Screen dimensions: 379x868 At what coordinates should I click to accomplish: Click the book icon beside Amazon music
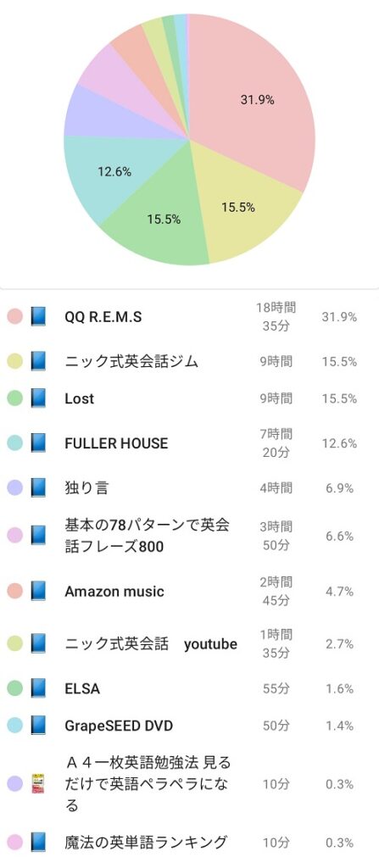38,591
